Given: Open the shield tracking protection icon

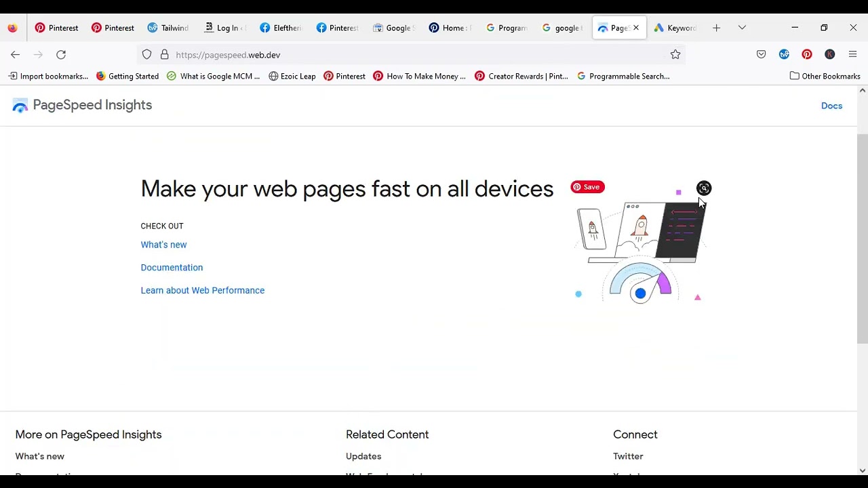Looking at the screenshot, I should pyautogui.click(x=146, y=55).
